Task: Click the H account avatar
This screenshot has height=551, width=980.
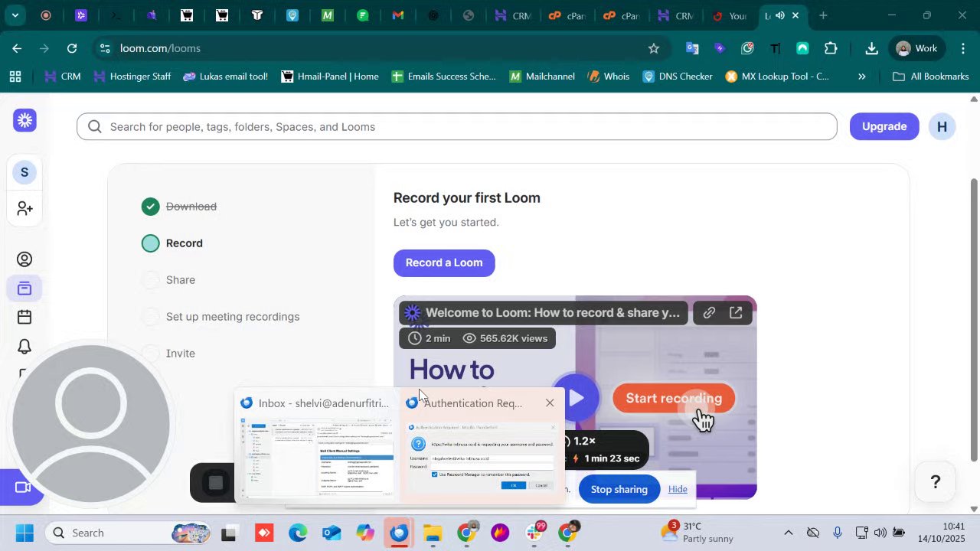Action: coord(942,126)
